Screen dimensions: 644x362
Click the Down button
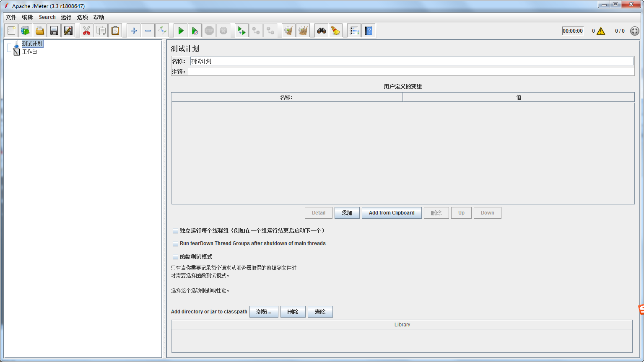click(487, 213)
